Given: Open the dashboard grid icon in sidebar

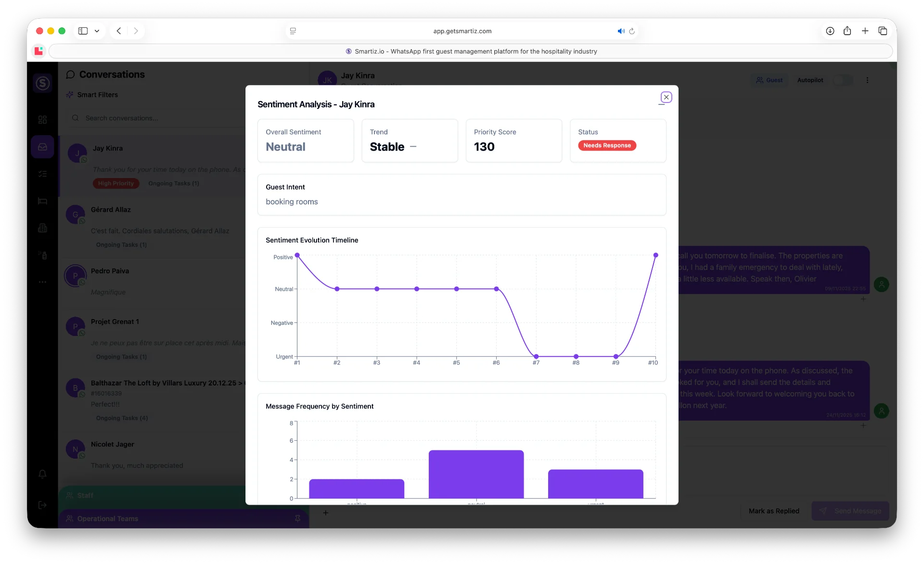Looking at the screenshot, I should 43,119.
